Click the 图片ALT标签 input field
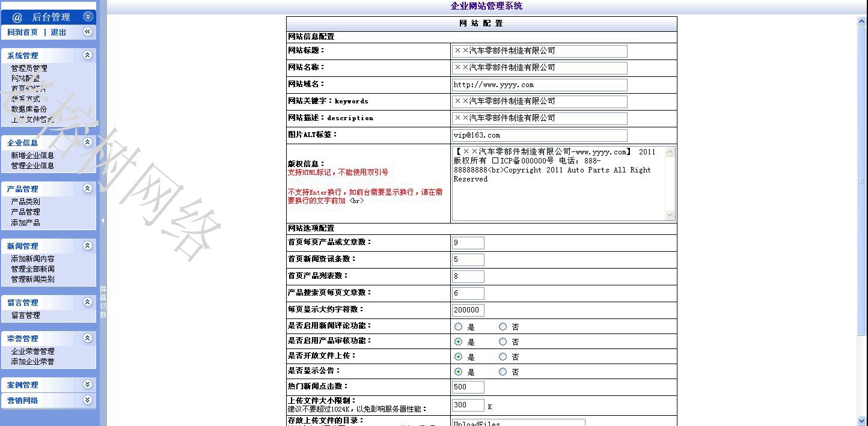 540,135
